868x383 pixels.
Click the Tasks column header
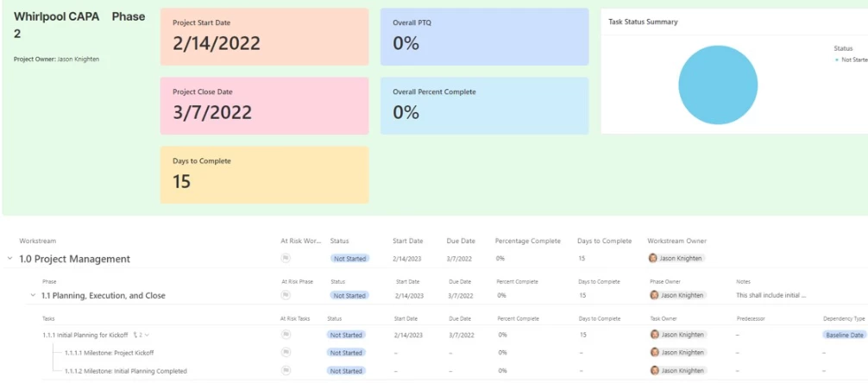[x=48, y=319]
